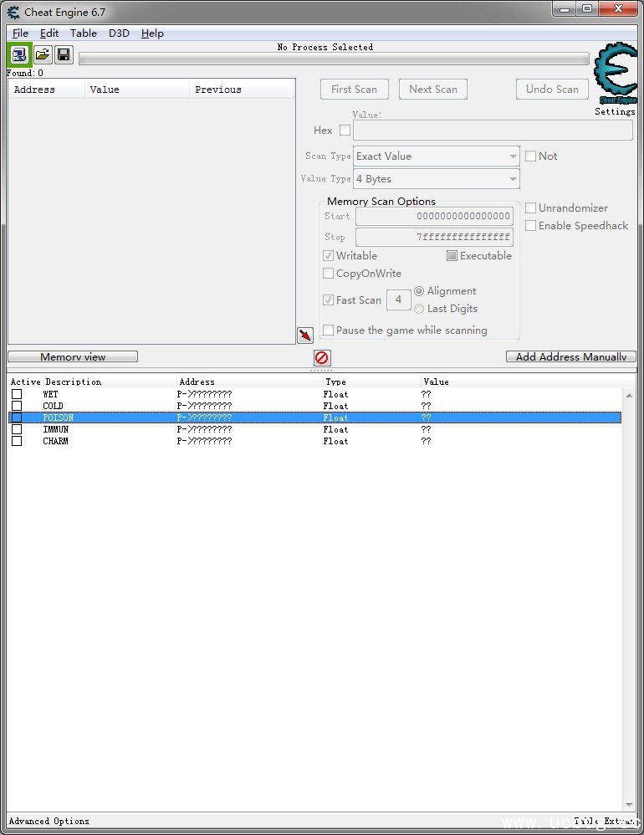Viewport: 644px width, 835px height.
Task: Click the open file folder icon
Action: [x=42, y=55]
